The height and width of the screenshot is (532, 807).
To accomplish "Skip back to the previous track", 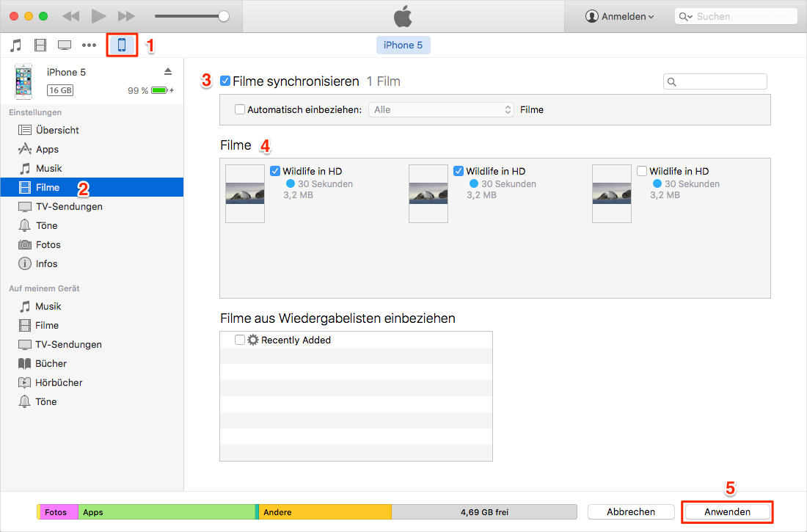I will 71,16.
